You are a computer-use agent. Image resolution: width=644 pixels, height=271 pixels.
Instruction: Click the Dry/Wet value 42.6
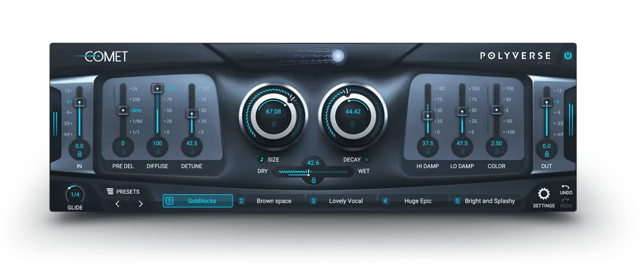pos(313,163)
